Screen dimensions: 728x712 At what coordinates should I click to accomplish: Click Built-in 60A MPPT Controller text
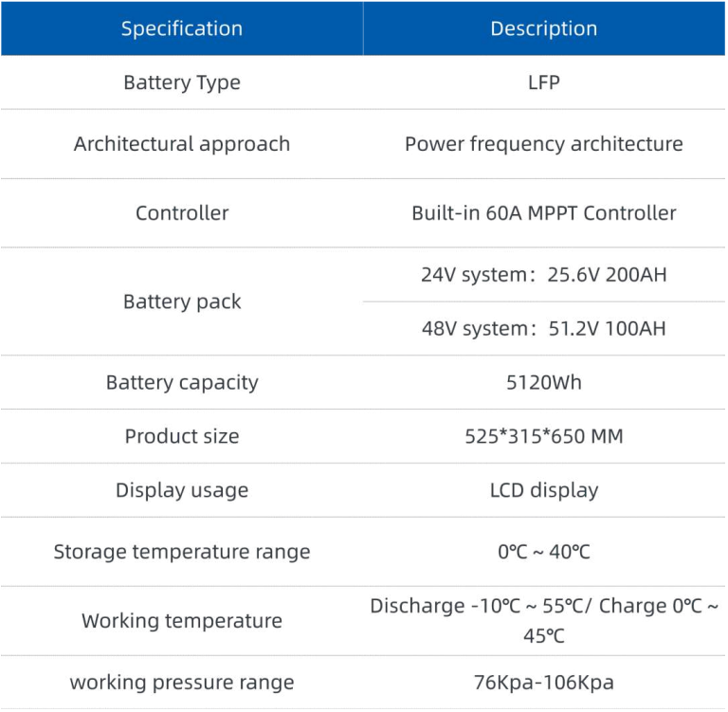544,213
